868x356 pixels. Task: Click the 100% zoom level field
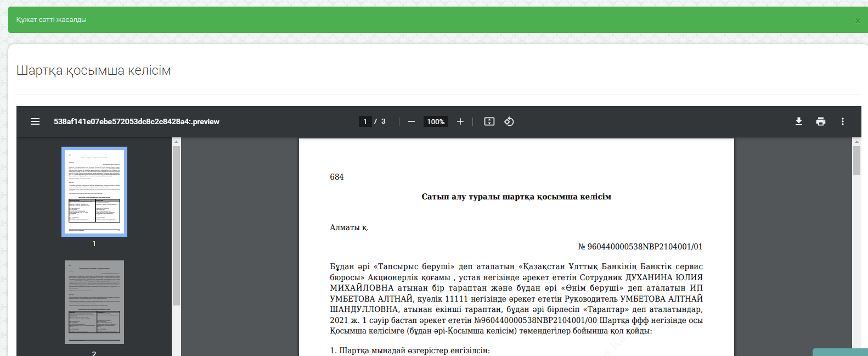click(436, 121)
